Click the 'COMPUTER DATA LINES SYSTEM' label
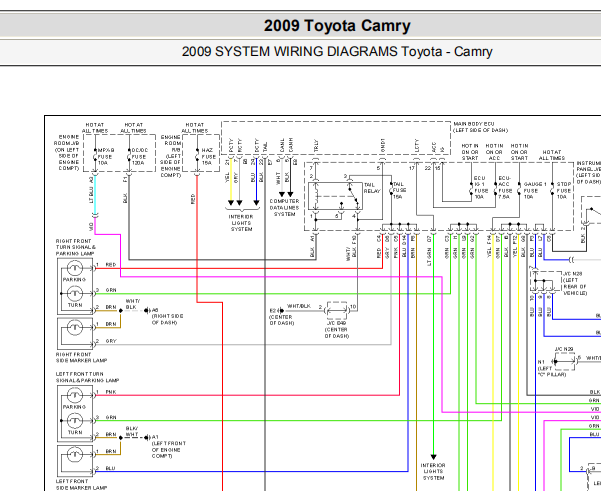Viewport: 601px width, 491px height. (284, 207)
